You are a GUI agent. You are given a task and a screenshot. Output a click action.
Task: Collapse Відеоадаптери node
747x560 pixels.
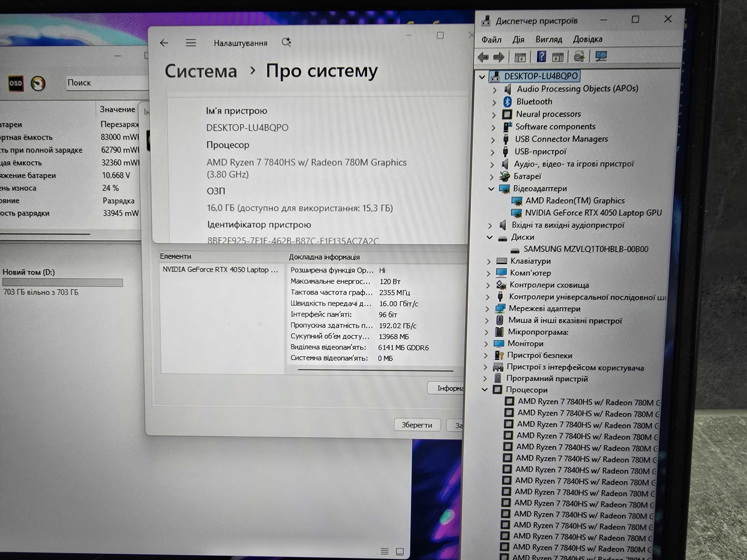(491, 189)
